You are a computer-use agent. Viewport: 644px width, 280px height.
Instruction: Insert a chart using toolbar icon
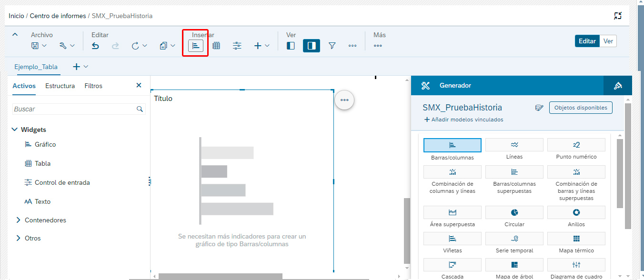196,46
